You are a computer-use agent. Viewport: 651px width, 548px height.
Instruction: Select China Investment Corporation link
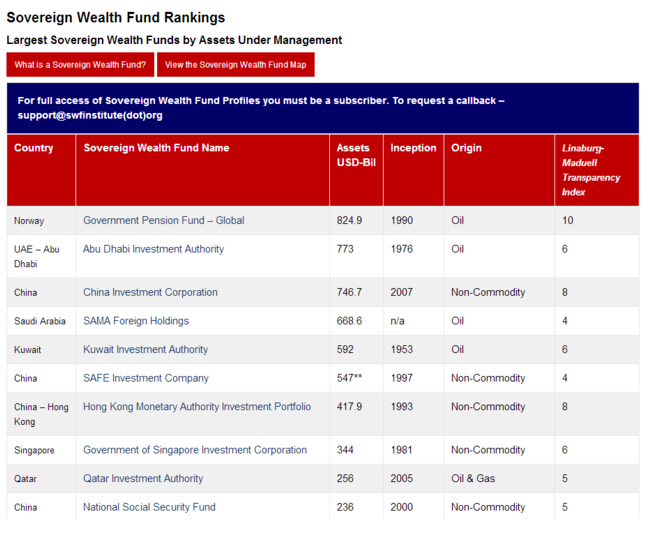click(150, 292)
